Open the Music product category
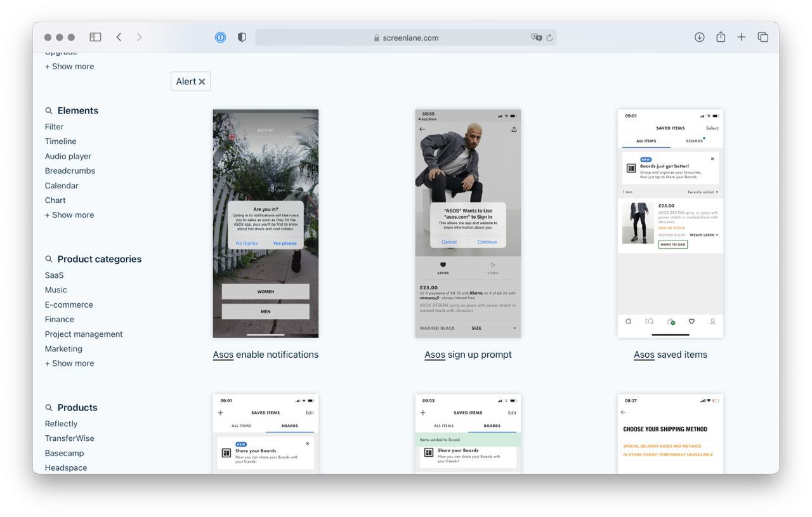 point(56,290)
